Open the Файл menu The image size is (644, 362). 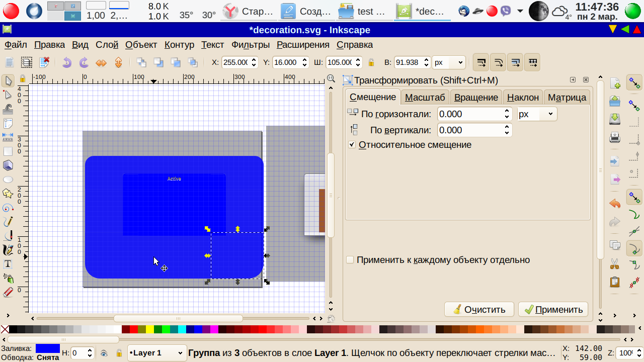pyautogui.click(x=16, y=45)
